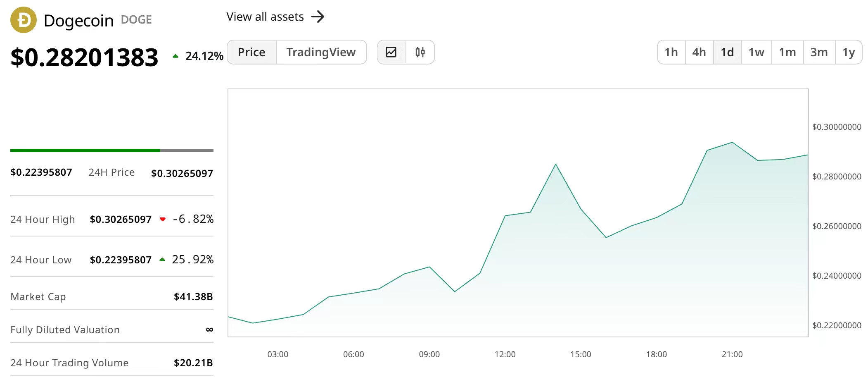Select the 1m timeframe
Screen dimensions: 868x382
click(787, 52)
